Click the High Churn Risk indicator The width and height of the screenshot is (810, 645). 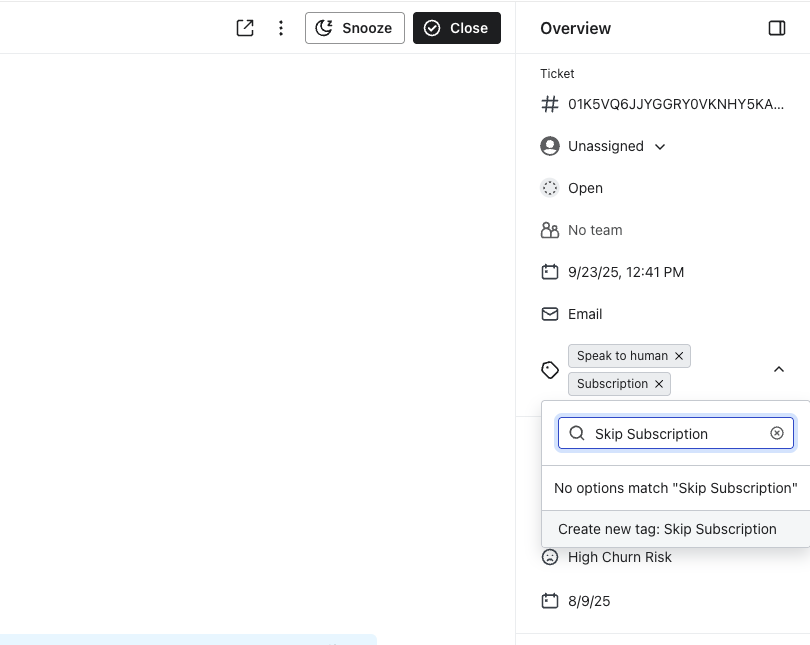point(619,557)
